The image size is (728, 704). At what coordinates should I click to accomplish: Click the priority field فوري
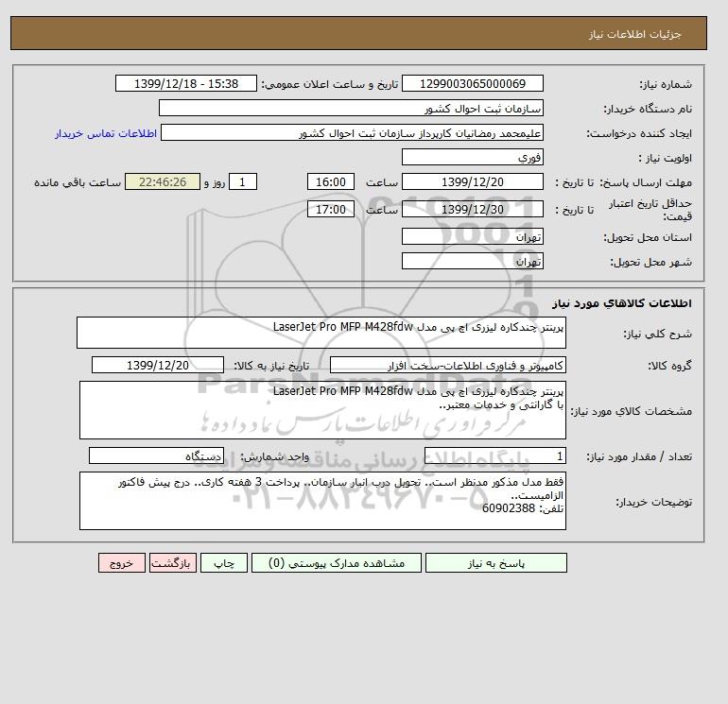(x=472, y=157)
